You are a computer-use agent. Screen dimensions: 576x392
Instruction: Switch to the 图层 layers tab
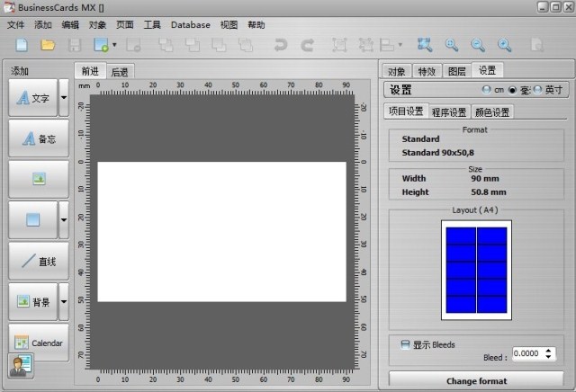click(457, 71)
